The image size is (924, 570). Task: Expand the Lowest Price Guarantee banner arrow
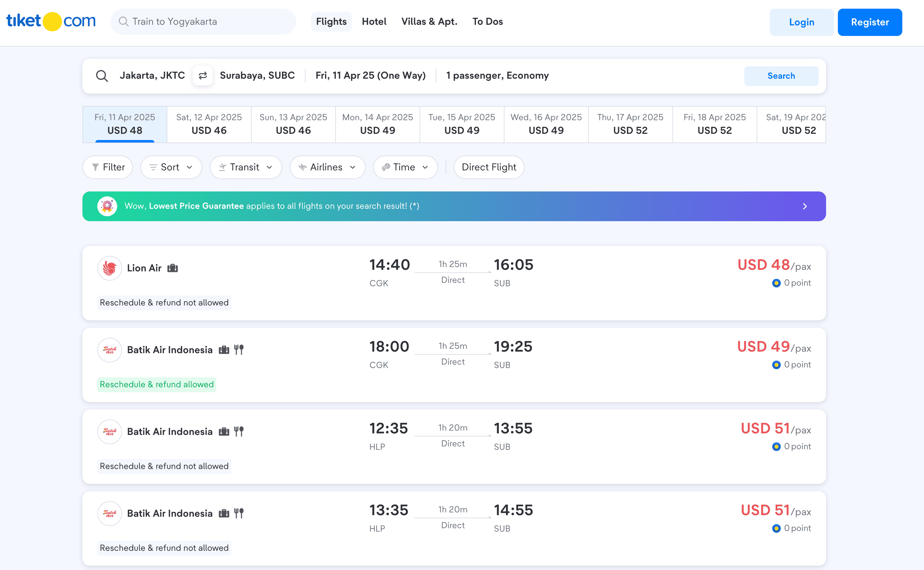804,206
